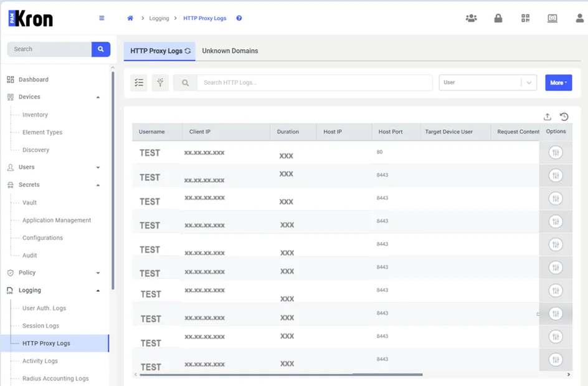Focus the Search HTTP Logs input field
Screen dimensions: 588x386
tap(315, 82)
